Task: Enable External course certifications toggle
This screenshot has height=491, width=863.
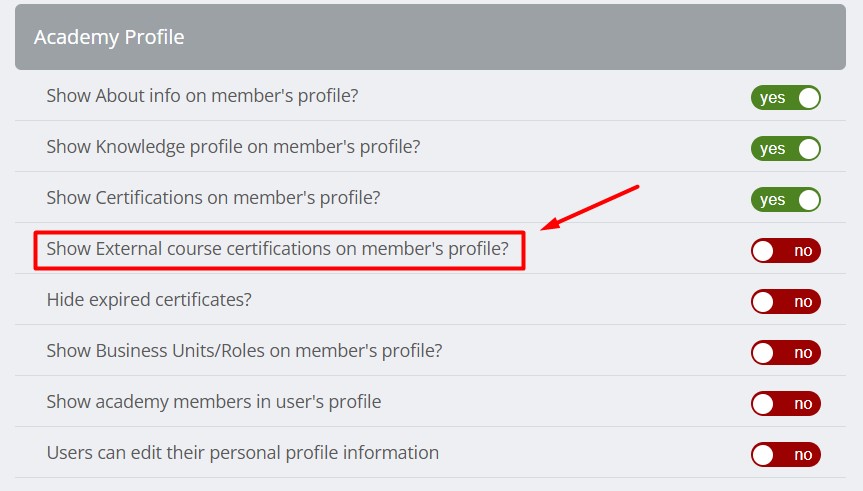Action: point(786,250)
